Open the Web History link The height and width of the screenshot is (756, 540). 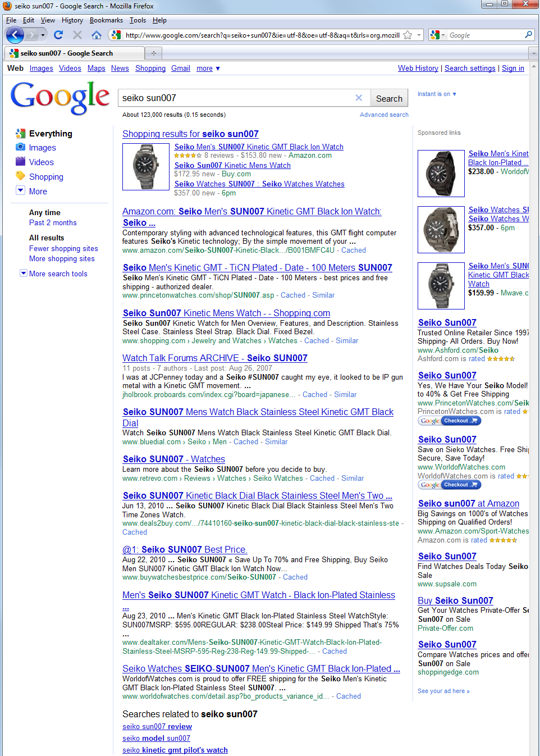coord(418,69)
